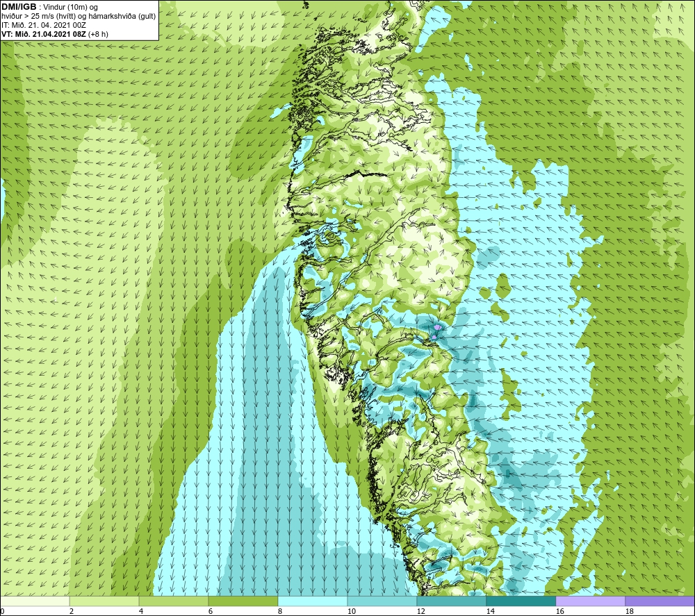Click the legend label '8'
This screenshot has height=616, width=695.
tap(280, 612)
